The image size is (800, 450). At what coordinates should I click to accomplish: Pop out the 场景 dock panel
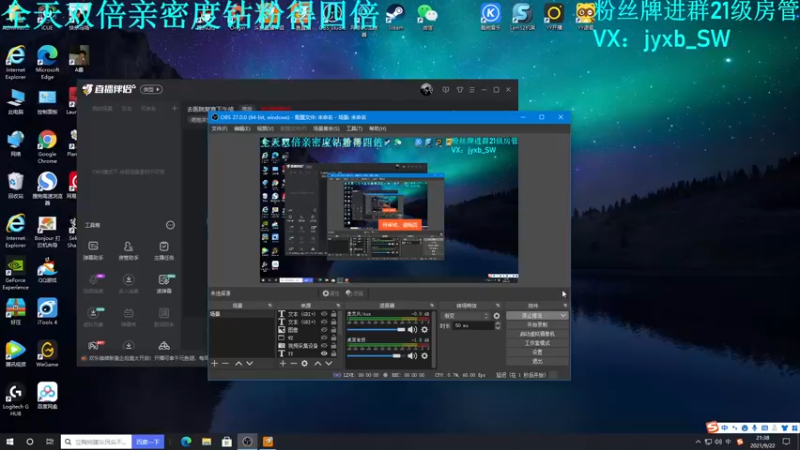[x=270, y=306]
